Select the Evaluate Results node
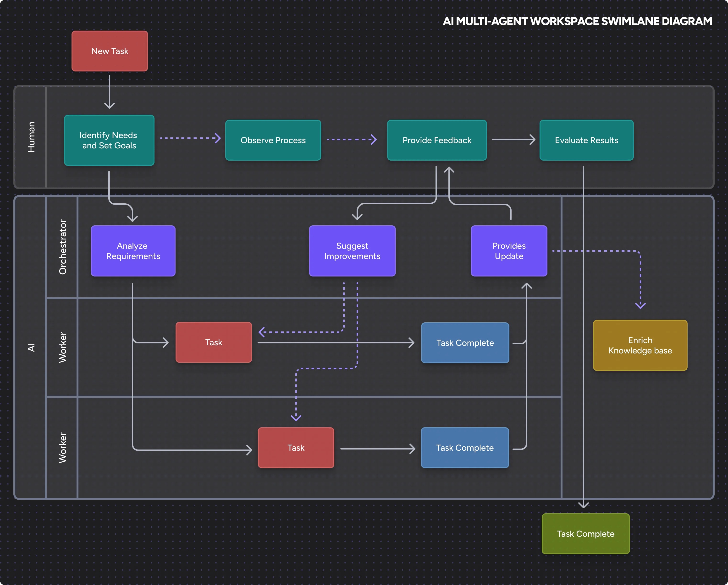This screenshot has height=585, width=728. tap(586, 140)
